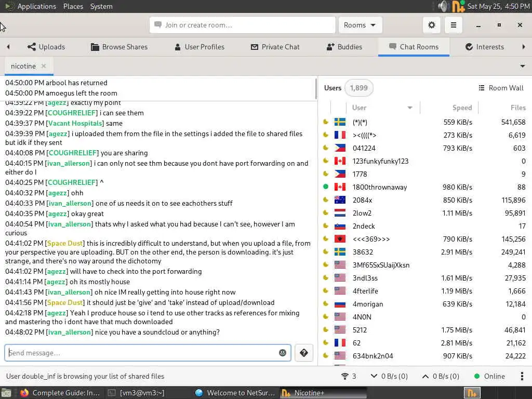Select the Interests tab
Screen dimensions: 532x399
click(485, 47)
